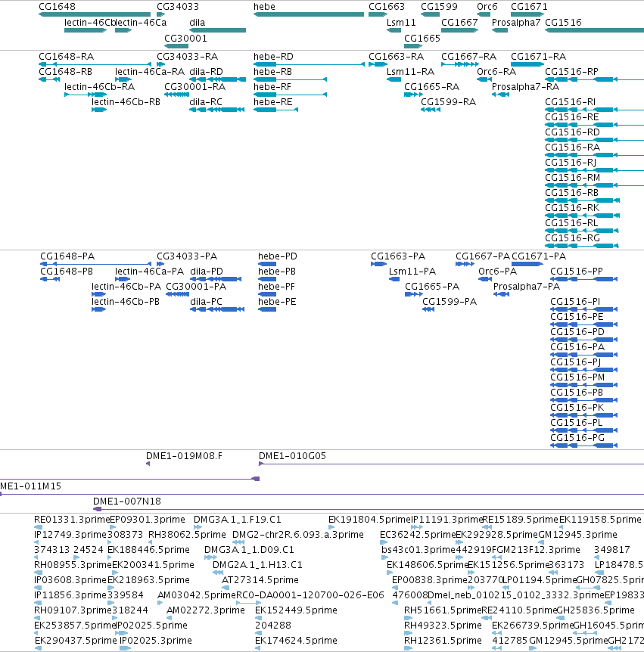Click transcript hebe-RF

coord(291,95)
